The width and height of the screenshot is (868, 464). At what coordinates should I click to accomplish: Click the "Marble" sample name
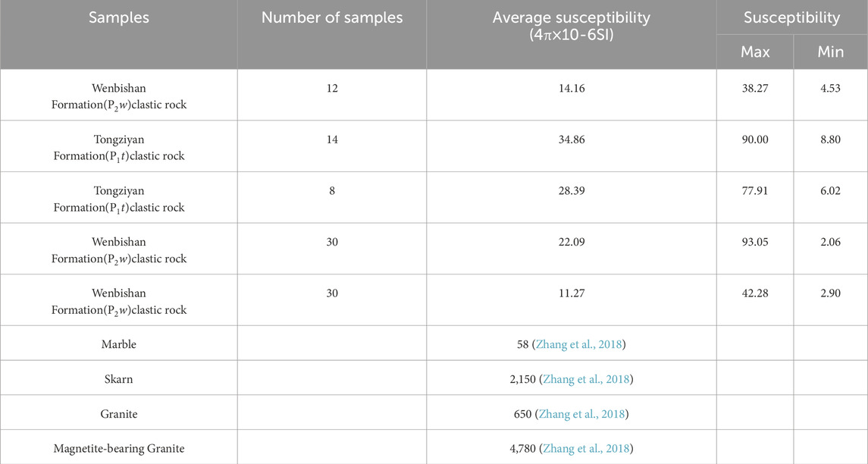click(119, 344)
